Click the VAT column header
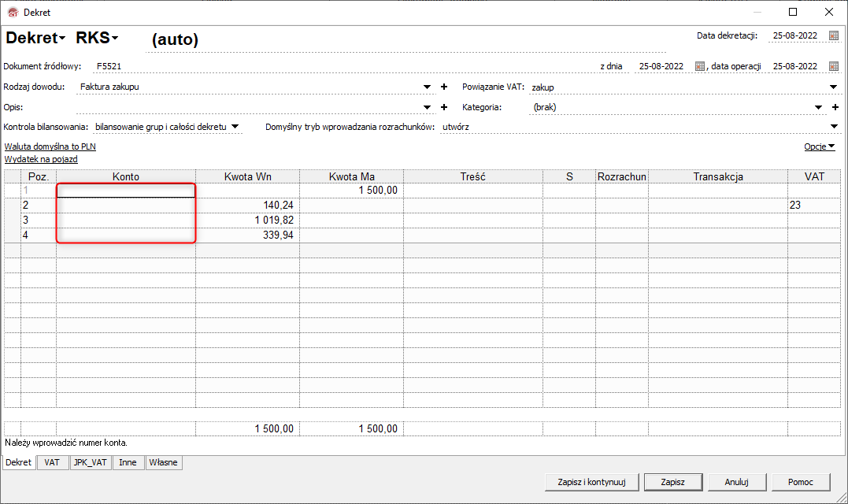This screenshot has width=848, height=504. pos(814,177)
